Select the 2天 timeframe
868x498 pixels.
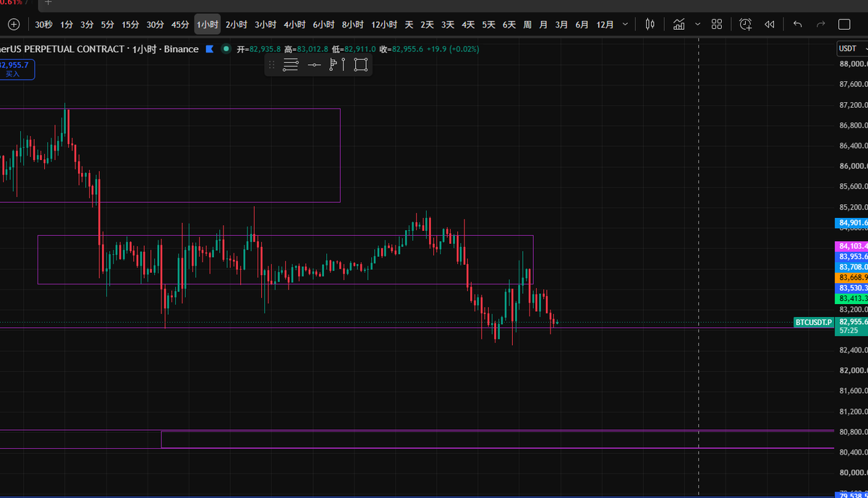[x=427, y=25]
